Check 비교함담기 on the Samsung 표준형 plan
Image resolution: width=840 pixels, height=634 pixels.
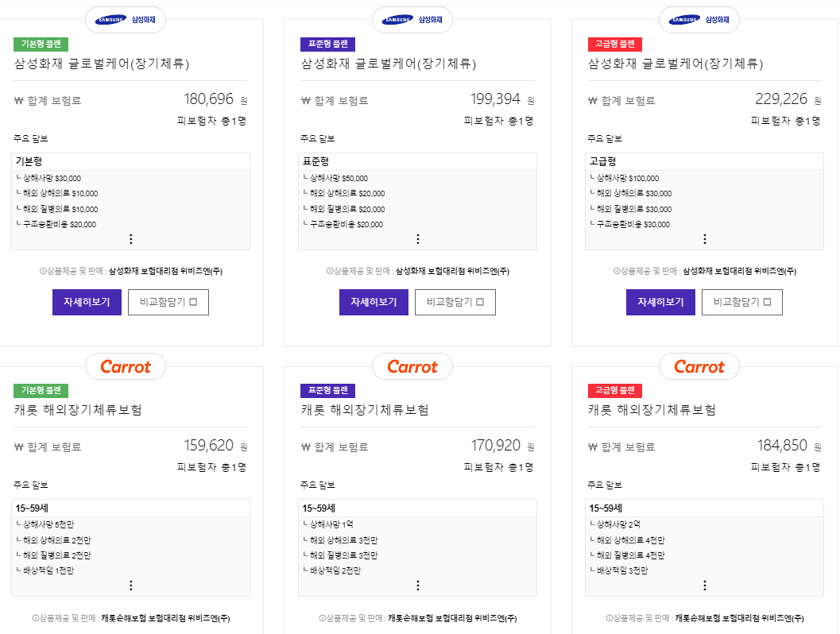click(455, 302)
